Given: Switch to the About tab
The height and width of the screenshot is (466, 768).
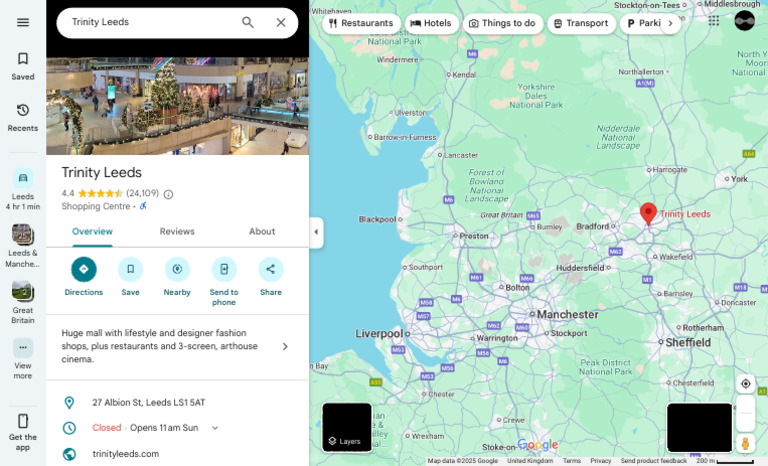Looking at the screenshot, I should [x=262, y=231].
